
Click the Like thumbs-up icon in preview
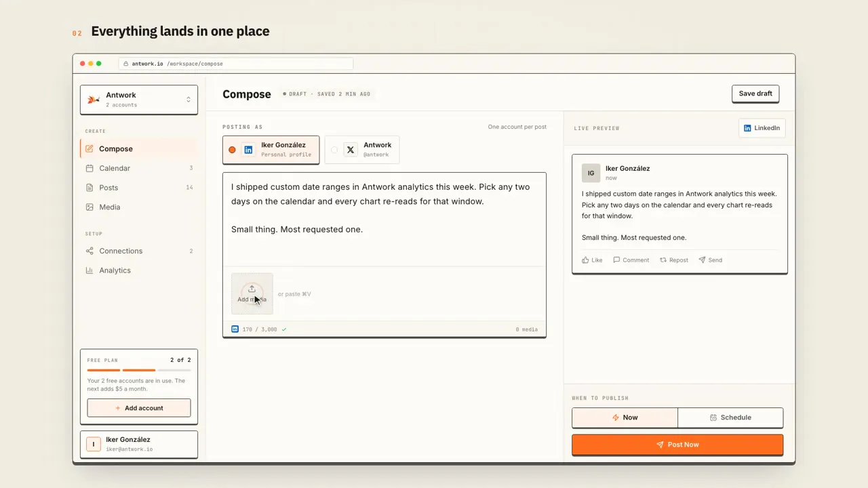point(585,260)
